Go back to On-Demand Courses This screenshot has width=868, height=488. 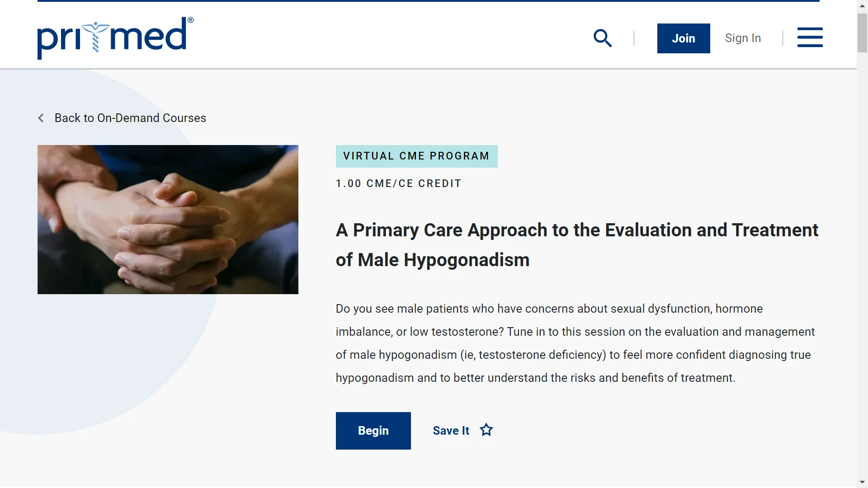click(x=130, y=118)
